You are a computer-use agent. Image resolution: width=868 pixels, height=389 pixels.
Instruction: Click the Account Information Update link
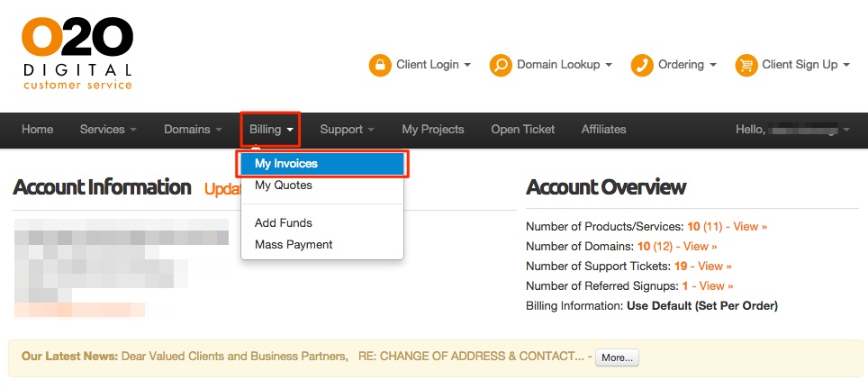point(222,189)
